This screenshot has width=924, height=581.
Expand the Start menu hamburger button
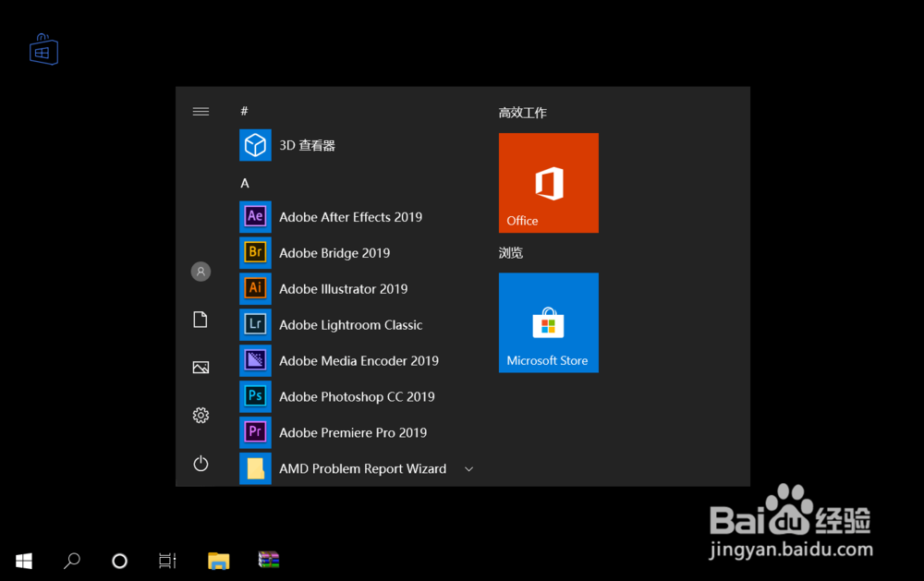pos(201,112)
